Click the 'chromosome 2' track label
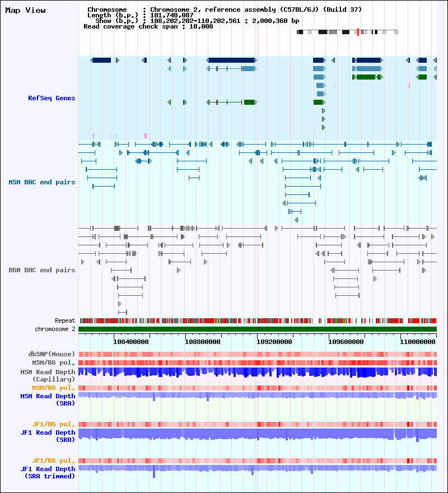This screenshot has width=448, height=493. click(x=55, y=329)
